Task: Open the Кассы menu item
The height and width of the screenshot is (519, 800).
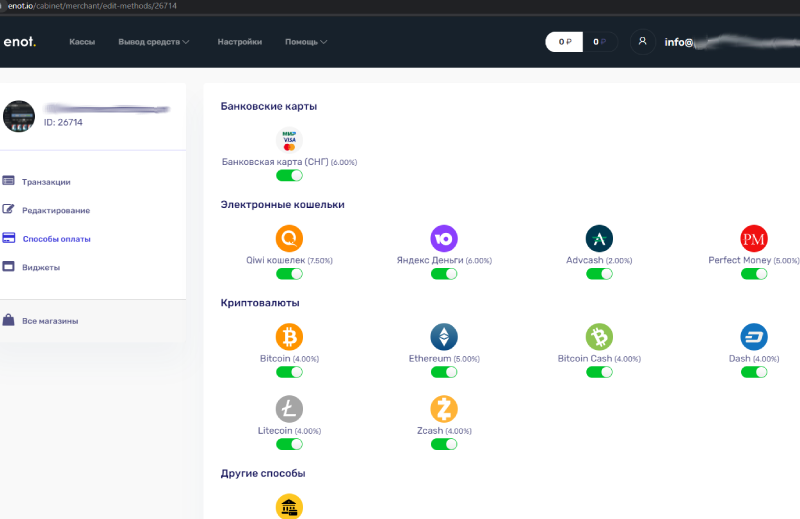Action: (x=82, y=42)
